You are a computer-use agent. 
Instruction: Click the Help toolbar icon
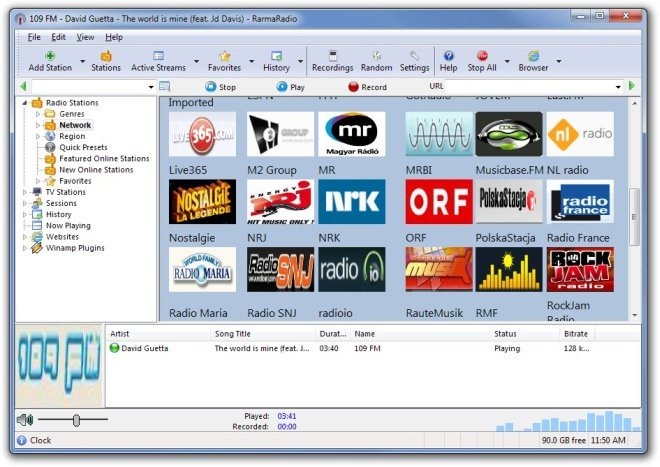click(x=449, y=56)
